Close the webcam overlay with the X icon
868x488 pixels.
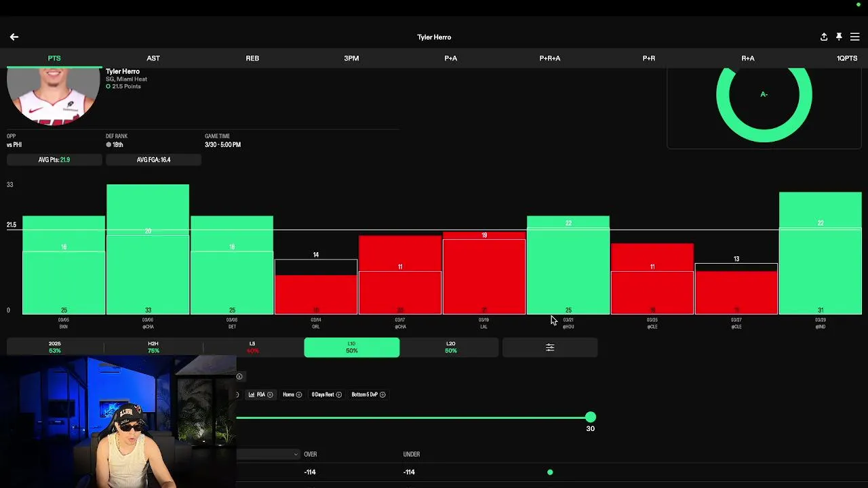[x=239, y=377]
